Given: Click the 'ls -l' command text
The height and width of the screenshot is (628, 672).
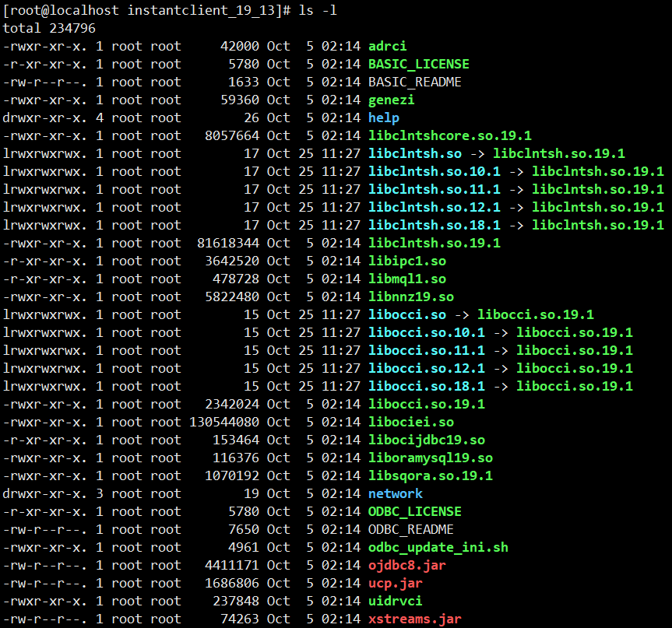Looking at the screenshot, I should [x=318, y=10].
